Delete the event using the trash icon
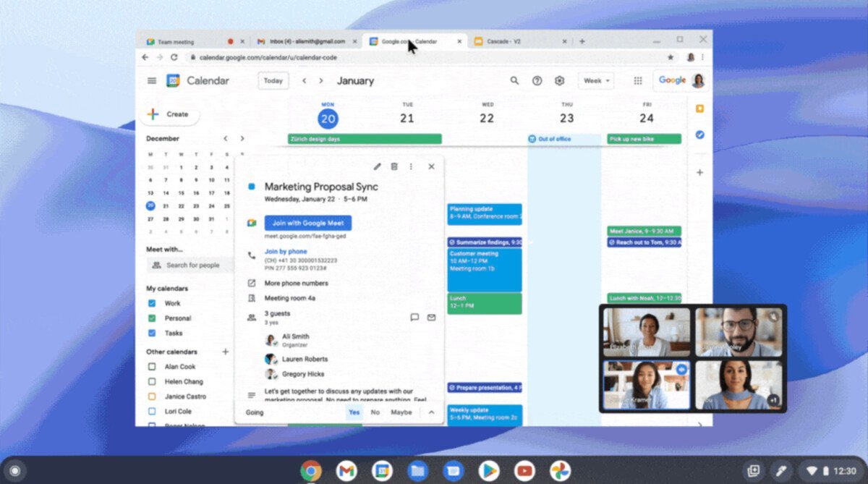The height and width of the screenshot is (484, 868). pos(394,166)
